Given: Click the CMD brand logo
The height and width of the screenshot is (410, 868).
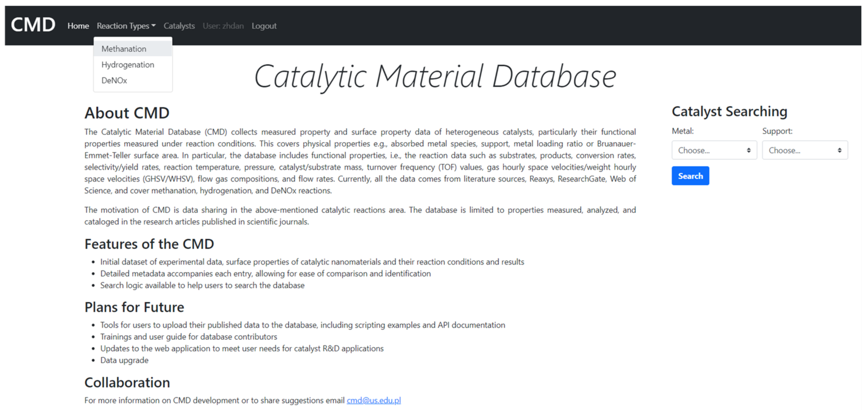Looking at the screenshot, I should click(x=33, y=25).
